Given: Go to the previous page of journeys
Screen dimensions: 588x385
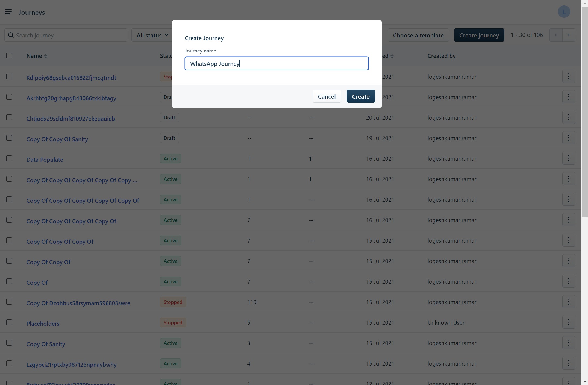Looking at the screenshot, I should [556, 35].
